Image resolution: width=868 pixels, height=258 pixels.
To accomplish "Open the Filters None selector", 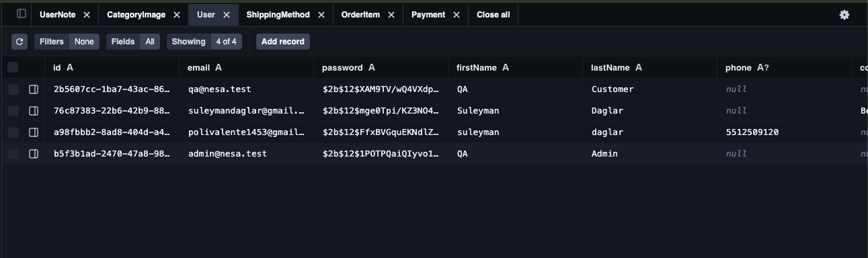I will coord(67,42).
